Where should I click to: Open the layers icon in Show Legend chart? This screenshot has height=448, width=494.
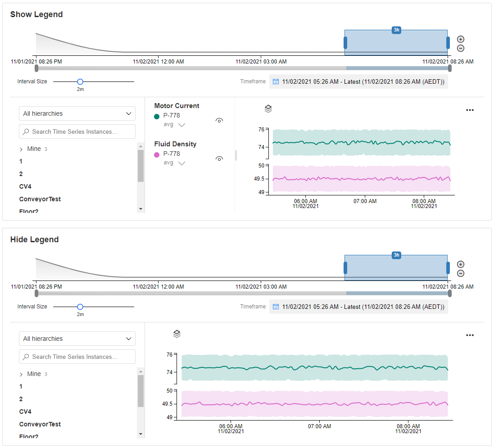[x=268, y=109]
